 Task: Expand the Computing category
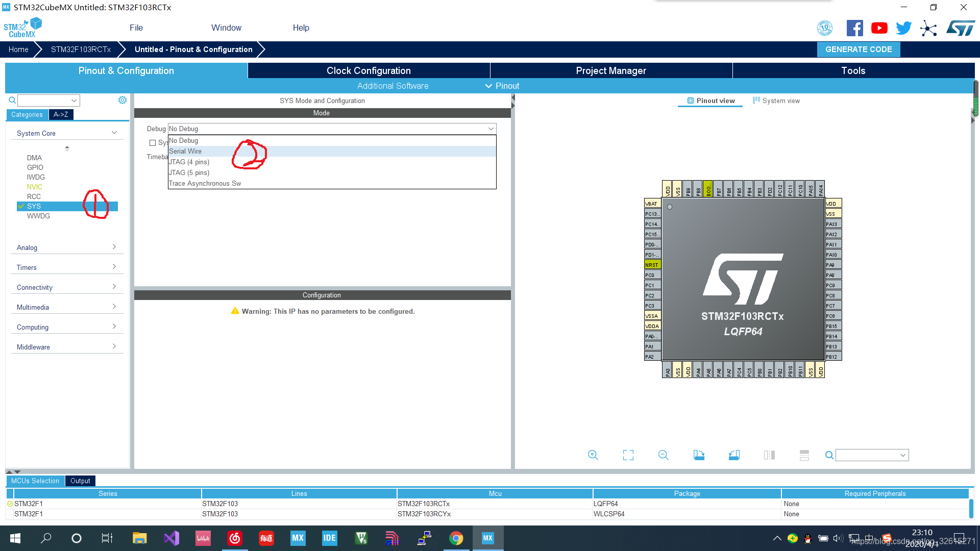click(x=67, y=327)
